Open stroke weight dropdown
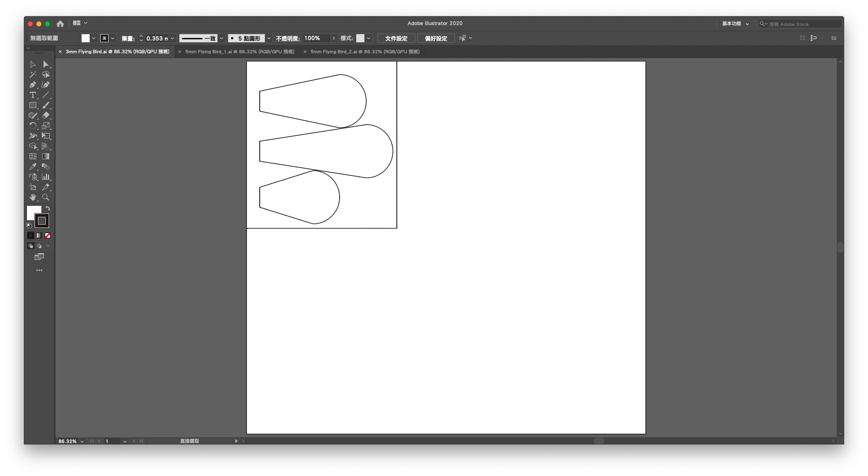Viewport: 868px width, 476px height. click(173, 38)
